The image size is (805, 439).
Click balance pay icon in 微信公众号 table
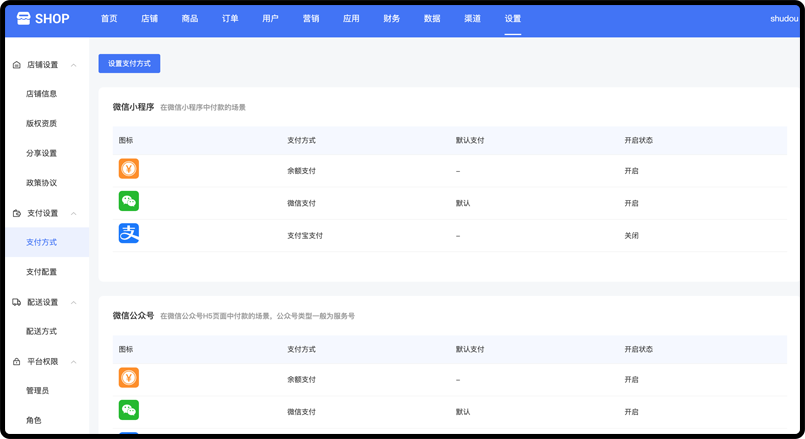pos(129,377)
